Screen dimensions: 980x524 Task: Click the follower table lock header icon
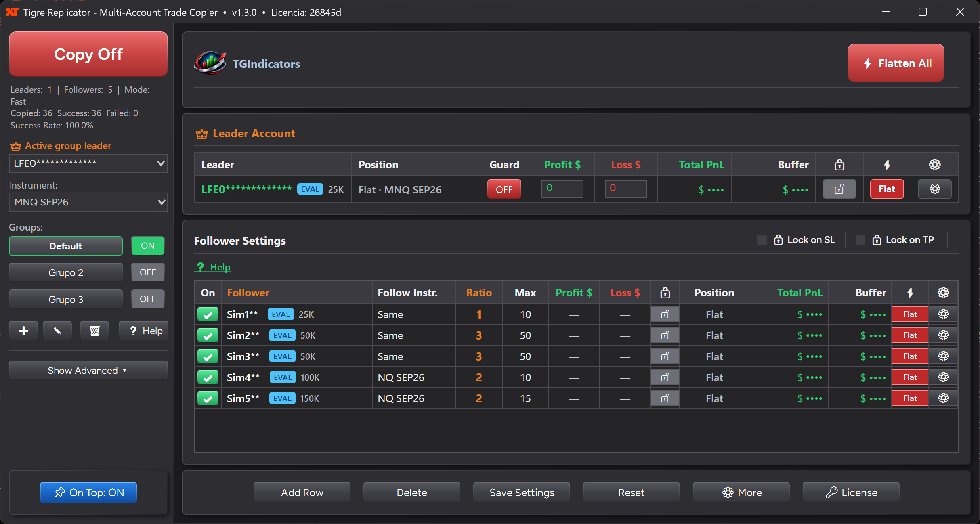point(665,293)
